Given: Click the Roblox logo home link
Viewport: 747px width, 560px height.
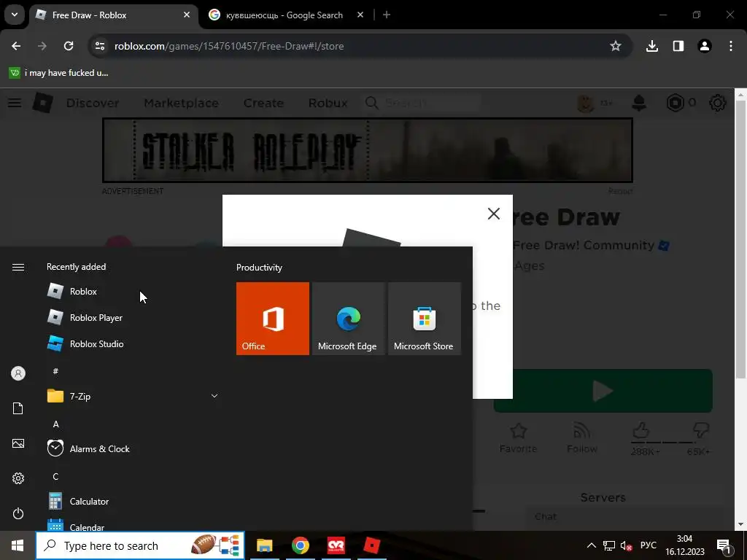Looking at the screenshot, I should pyautogui.click(x=43, y=102).
